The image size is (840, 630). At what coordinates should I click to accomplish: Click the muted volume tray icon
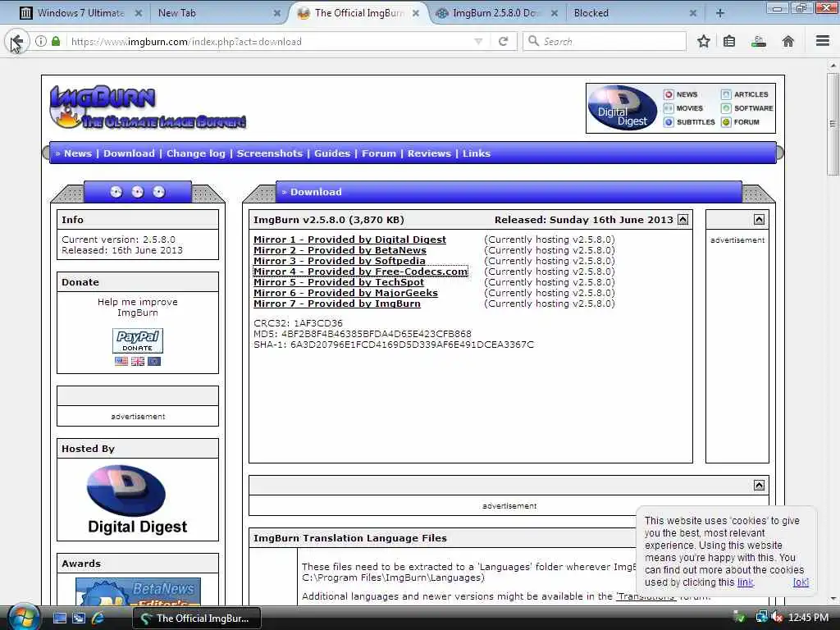tap(777, 617)
